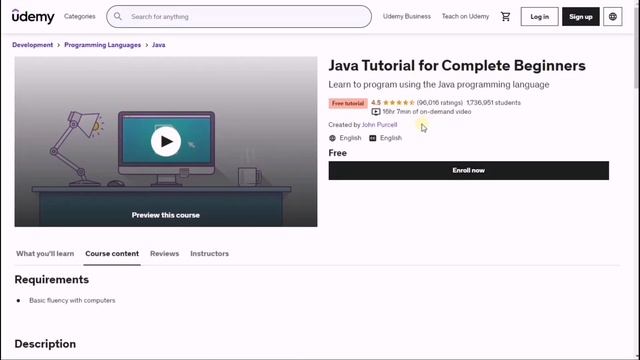640x360 pixels.
Task: Open the language globe selector
Action: point(612,17)
